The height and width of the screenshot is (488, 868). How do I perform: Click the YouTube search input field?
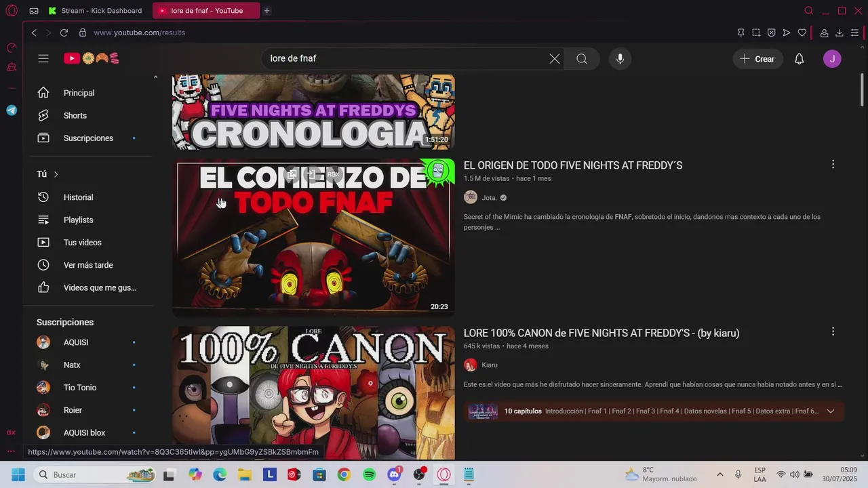pos(407,59)
